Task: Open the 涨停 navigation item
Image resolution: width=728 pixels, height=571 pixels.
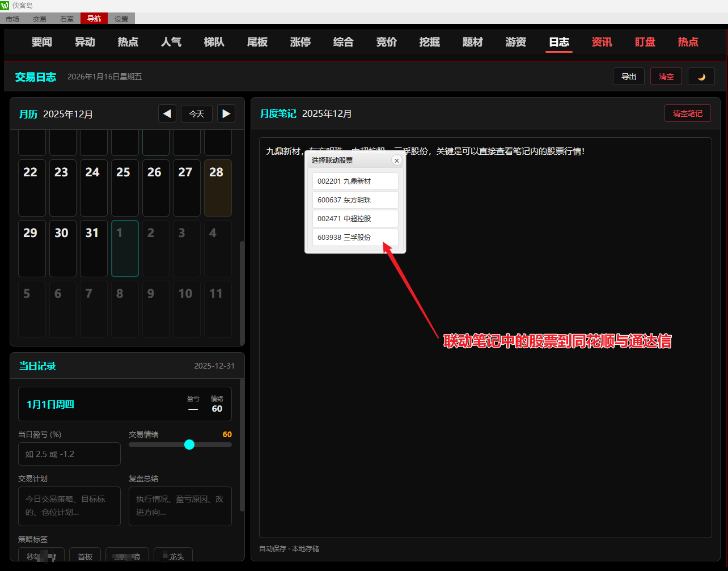Action: click(x=300, y=42)
